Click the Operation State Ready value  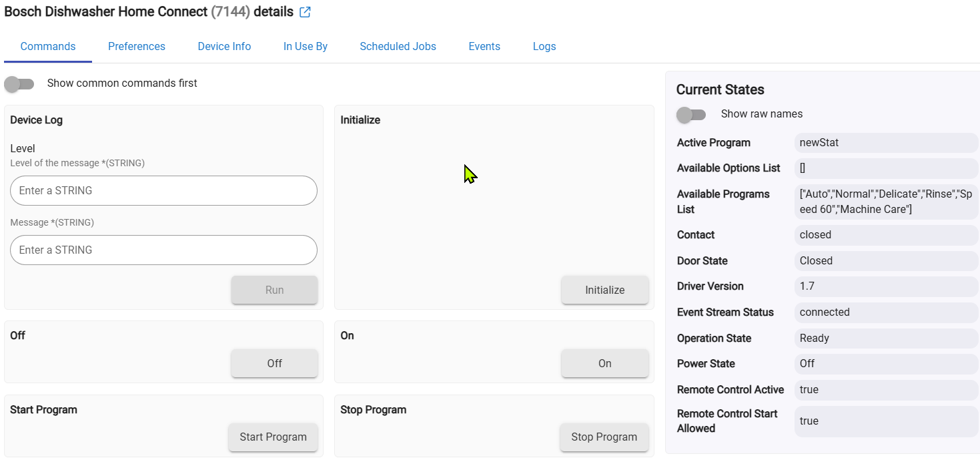click(x=885, y=338)
